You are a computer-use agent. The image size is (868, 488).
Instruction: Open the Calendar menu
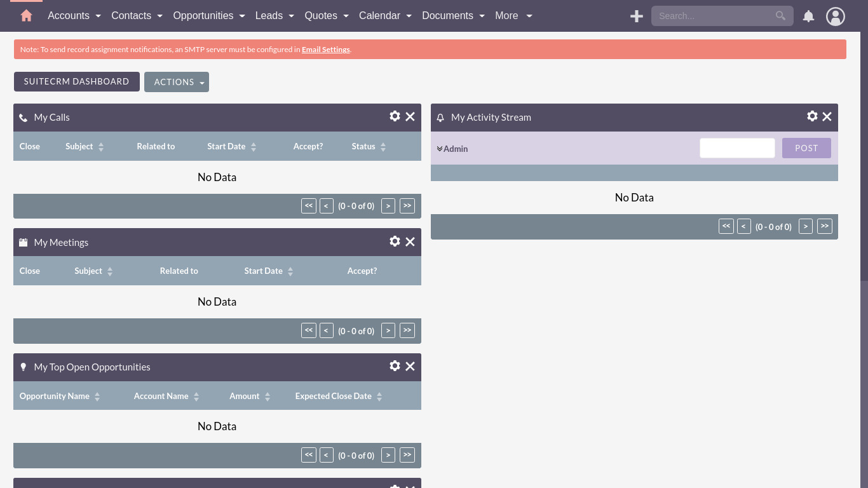pos(384,16)
